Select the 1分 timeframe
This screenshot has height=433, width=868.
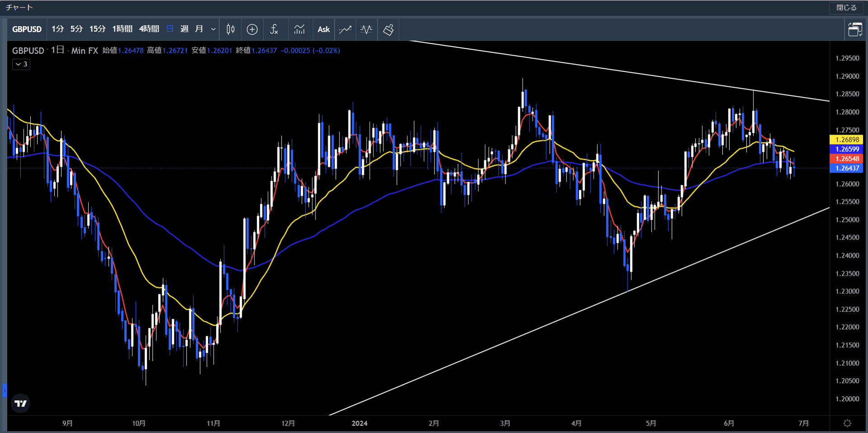(57, 29)
